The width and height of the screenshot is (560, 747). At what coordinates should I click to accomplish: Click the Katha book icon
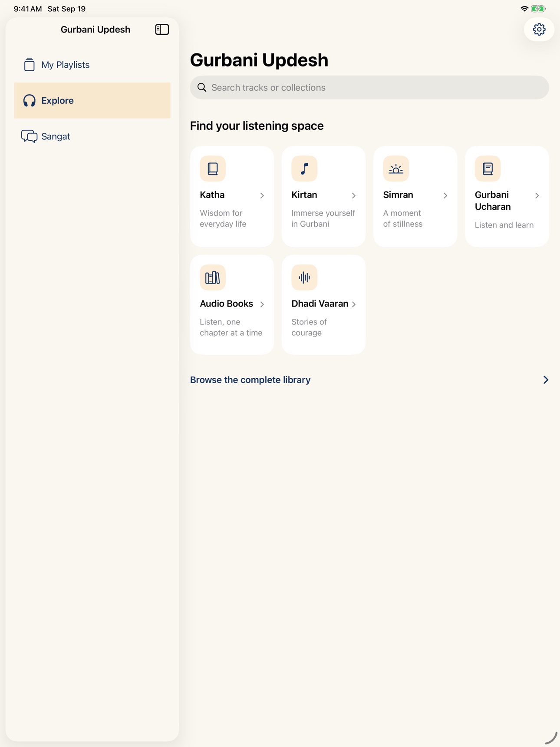(x=213, y=169)
